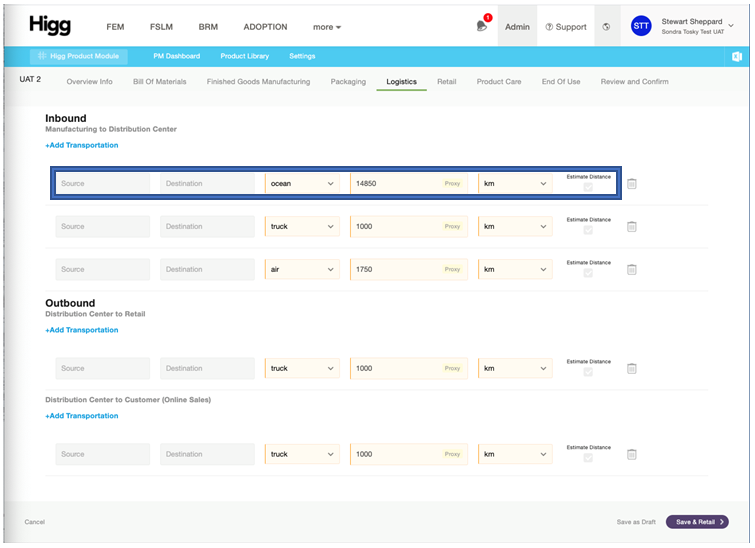
Task: Expand the Stewart Sheppard account menu
Action: (x=730, y=26)
